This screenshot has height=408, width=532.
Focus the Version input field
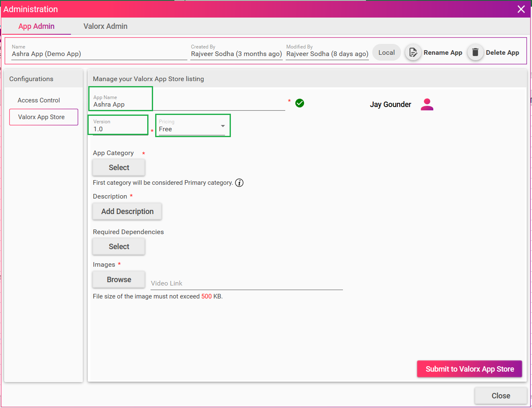[x=120, y=126]
